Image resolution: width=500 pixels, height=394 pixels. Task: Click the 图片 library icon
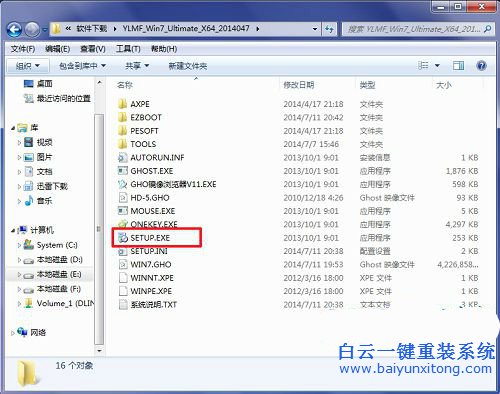click(x=29, y=157)
